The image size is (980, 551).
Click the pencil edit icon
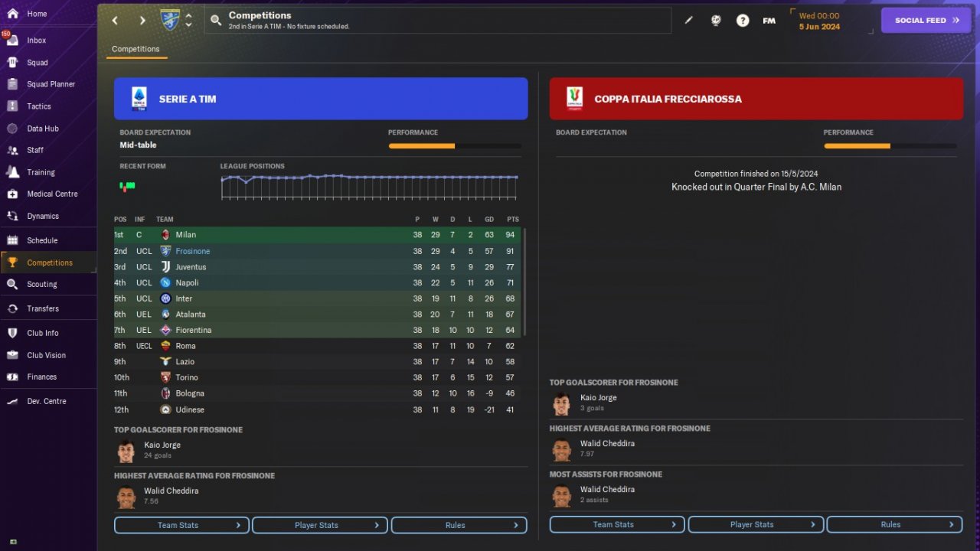coord(688,21)
